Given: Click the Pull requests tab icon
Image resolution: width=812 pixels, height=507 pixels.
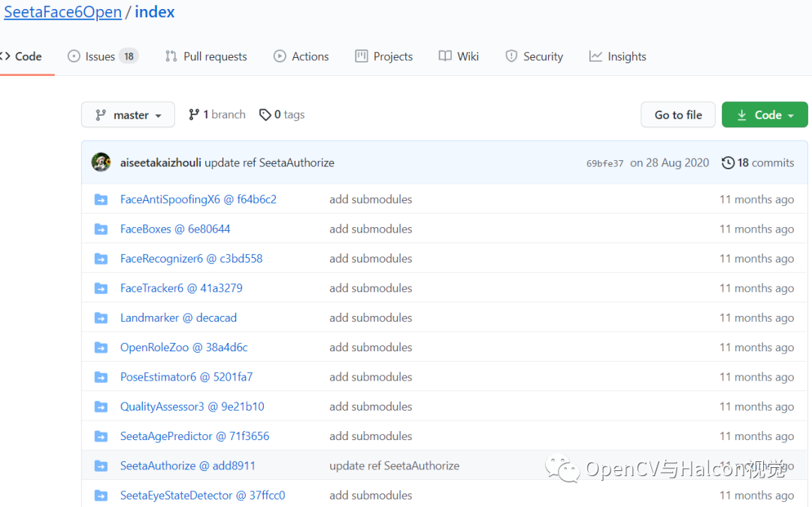Looking at the screenshot, I should [171, 56].
